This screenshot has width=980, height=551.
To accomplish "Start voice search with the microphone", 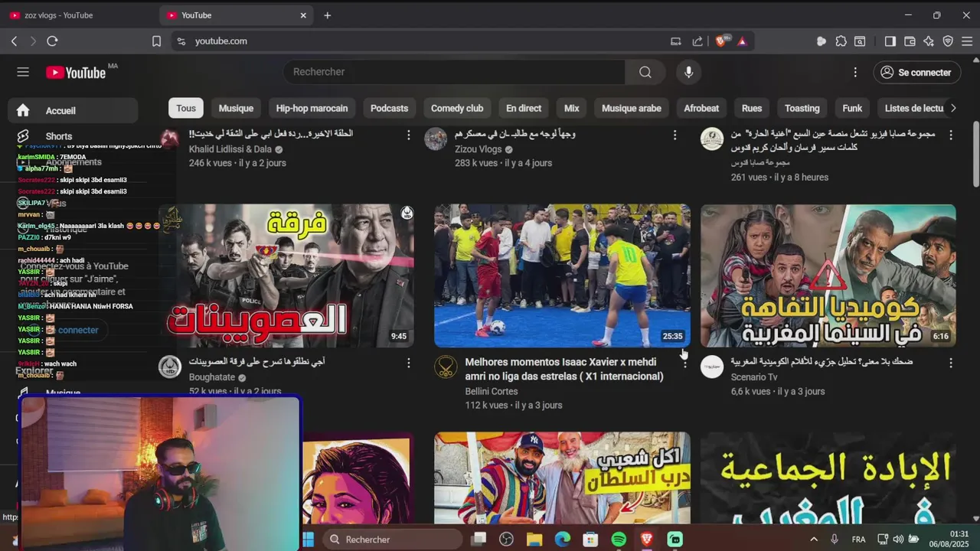I will [688, 72].
